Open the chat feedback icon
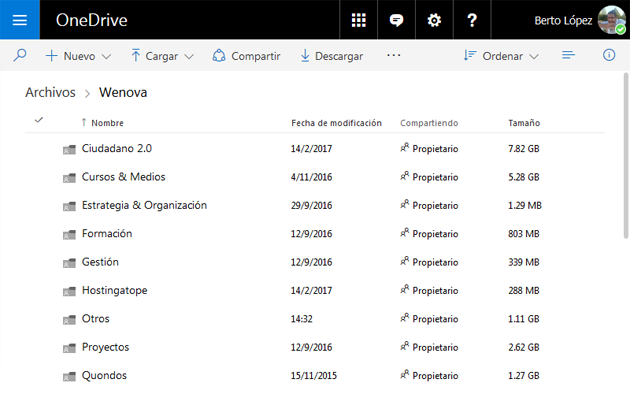 pos(396,20)
